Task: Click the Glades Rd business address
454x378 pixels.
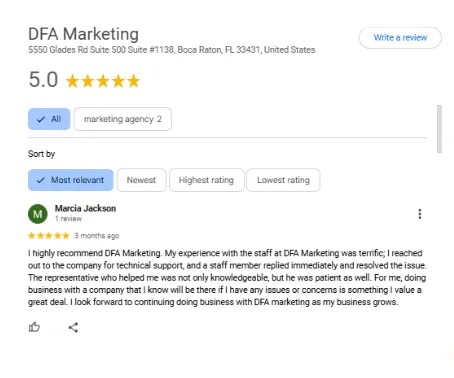Action: (x=172, y=50)
